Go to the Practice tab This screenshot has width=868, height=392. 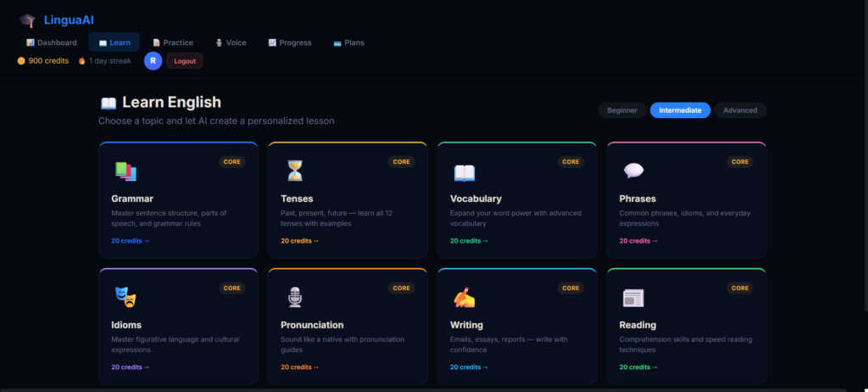[x=173, y=42]
